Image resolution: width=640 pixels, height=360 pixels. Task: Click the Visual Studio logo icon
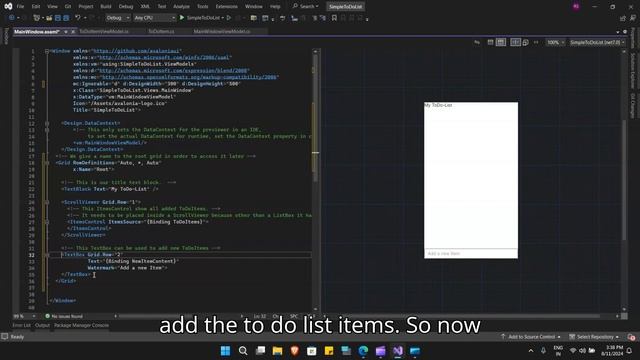point(8,6)
